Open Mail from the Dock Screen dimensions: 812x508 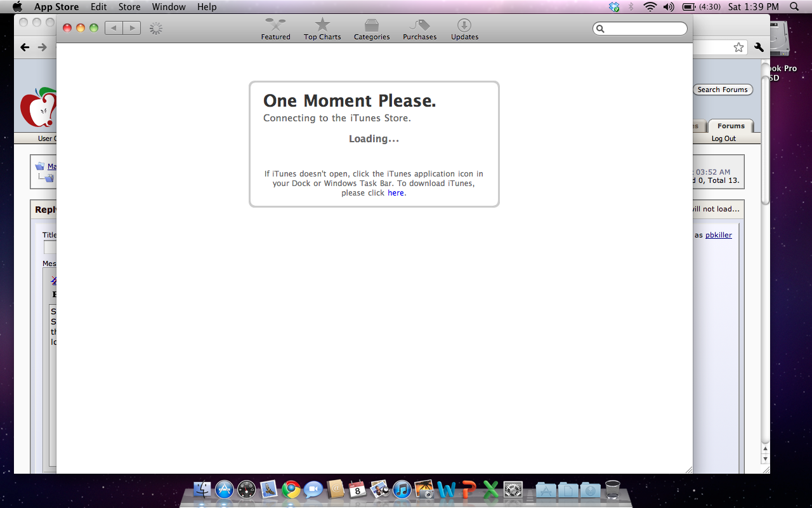click(x=269, y=490)
